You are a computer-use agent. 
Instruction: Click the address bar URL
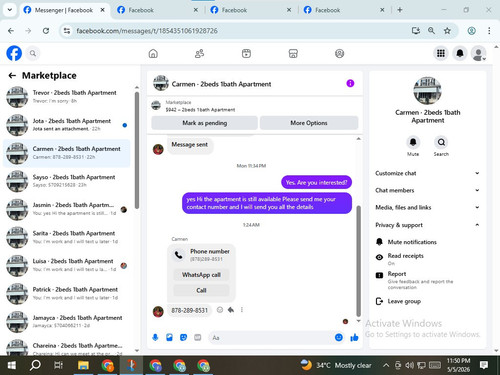147,31
